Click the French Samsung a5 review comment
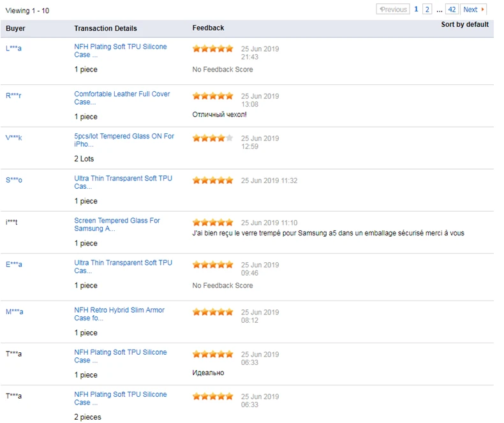504x423 pixels. coord(328,233)
